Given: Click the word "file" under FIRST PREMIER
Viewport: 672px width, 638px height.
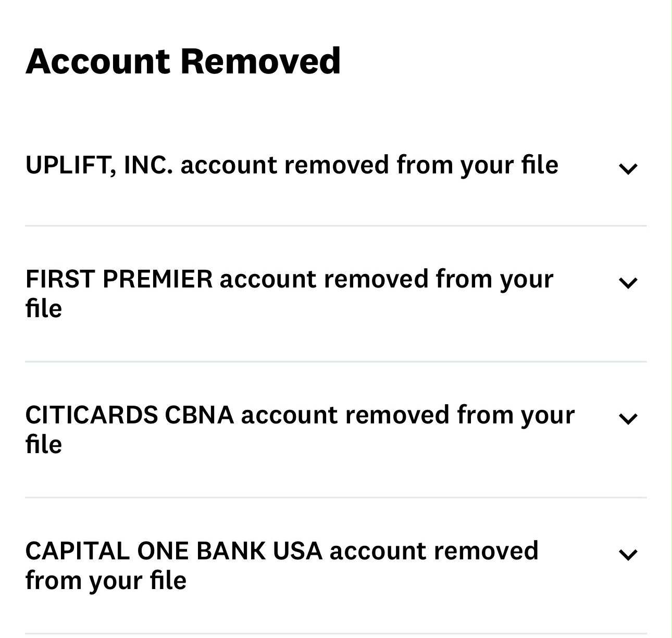Looking at the screenshot, I should [44, 308].
